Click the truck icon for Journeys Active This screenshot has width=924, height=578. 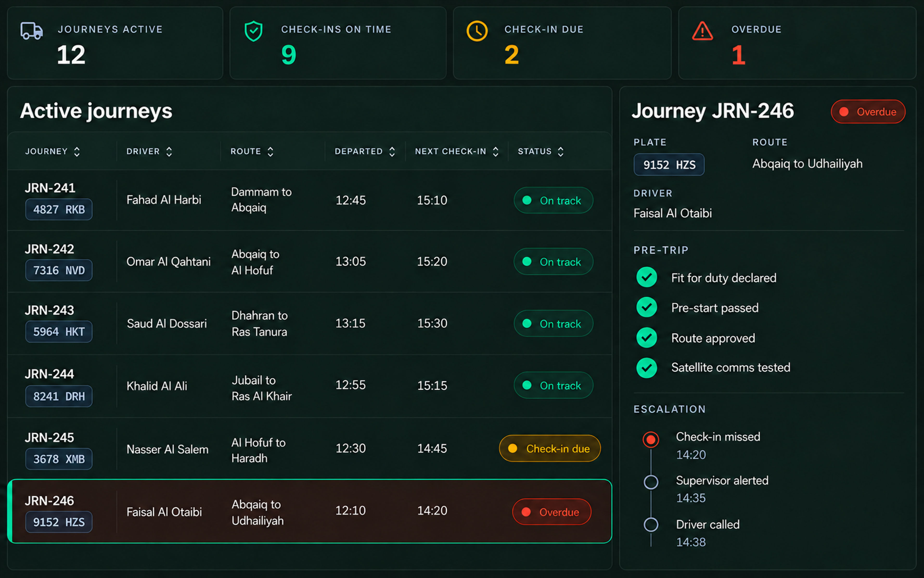click(x=31, y=31)
